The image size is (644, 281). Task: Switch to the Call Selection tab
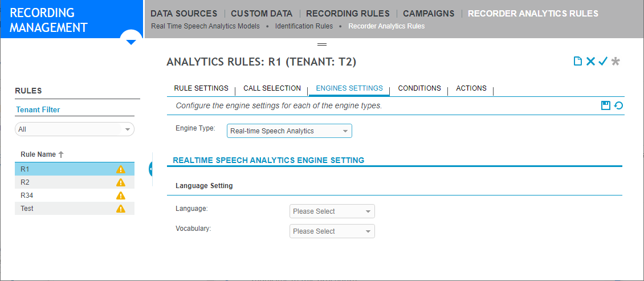tap(272, 88)
